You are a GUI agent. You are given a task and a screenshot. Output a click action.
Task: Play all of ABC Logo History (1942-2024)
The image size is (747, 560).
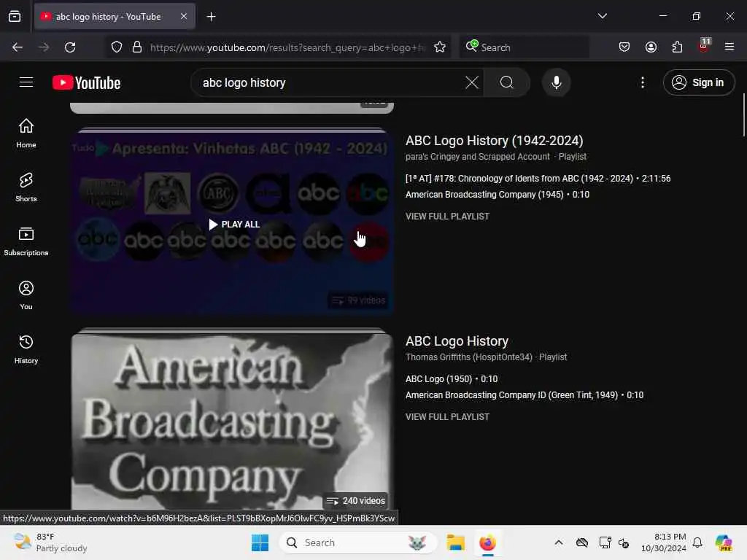234,225
